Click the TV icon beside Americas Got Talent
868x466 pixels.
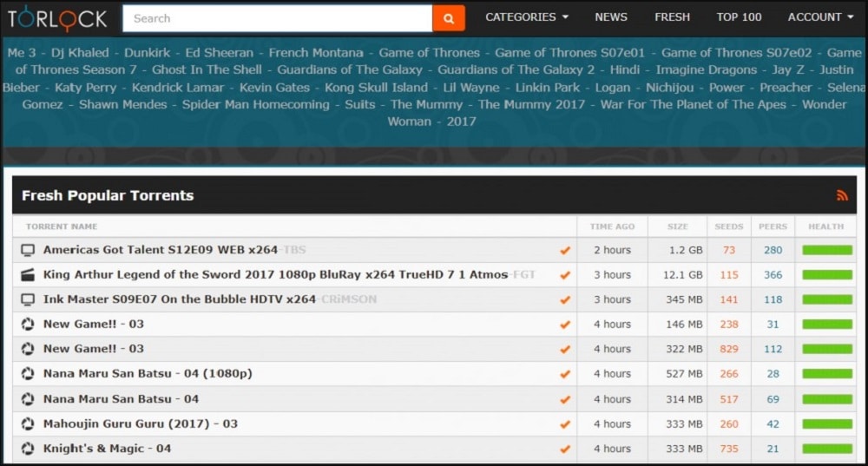click(x=28, y=250)
